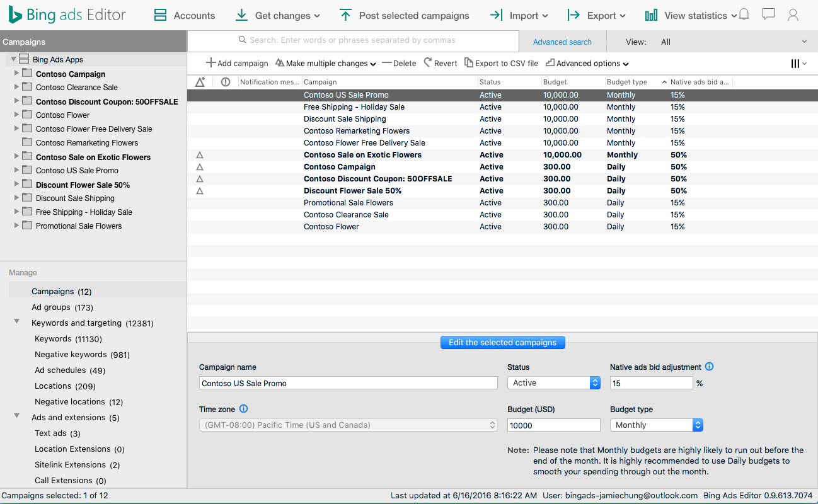Switch to Ad groups in Manage panel
The height and width of the screenshot is (504, 818).
point(52,307)
